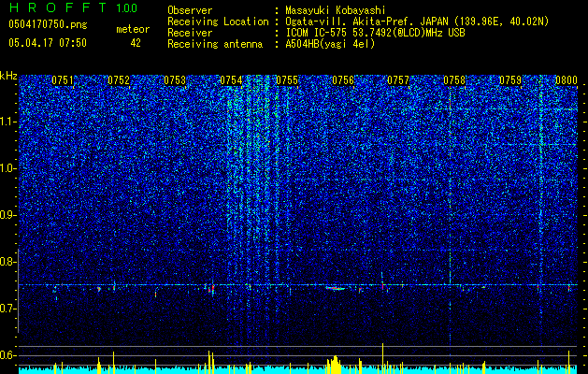588x374 pixels.
Task: Click the 1.0 frequency axis label
Action: click(8, 168)
